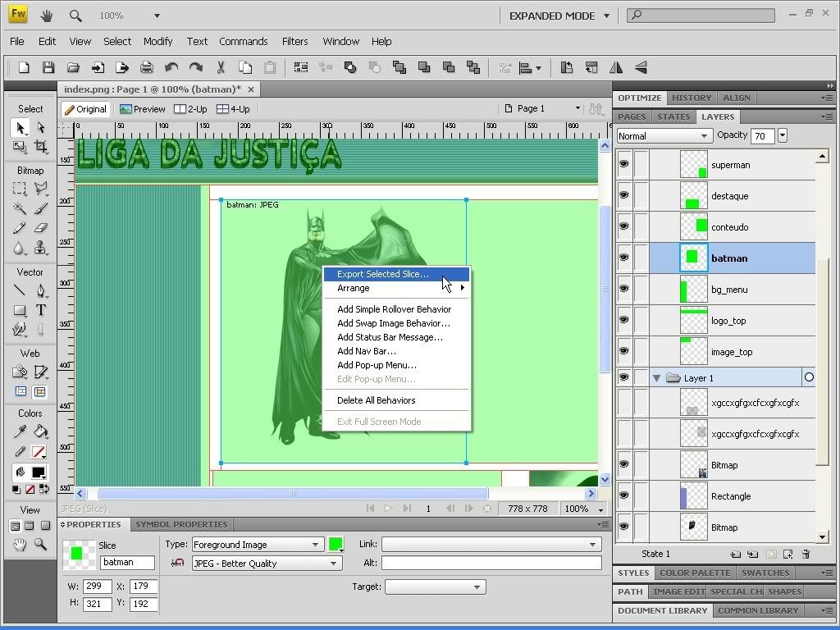Viewport: 840px width, 630px height.
Task: Select the Marquee tool
Action: coord(20,188)
